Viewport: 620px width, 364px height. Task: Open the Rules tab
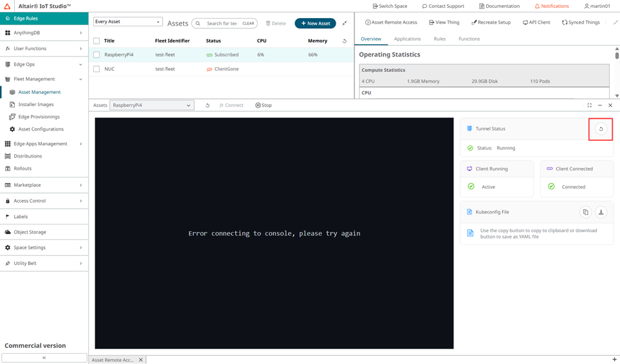439,39
